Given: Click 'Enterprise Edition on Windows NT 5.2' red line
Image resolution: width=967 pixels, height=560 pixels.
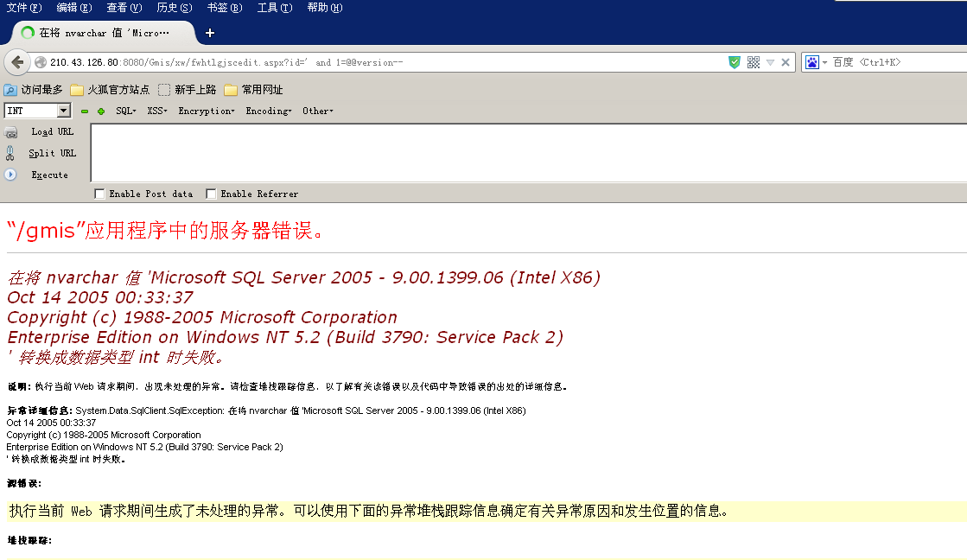Looking at the screenshot, I should pos(285,337).
